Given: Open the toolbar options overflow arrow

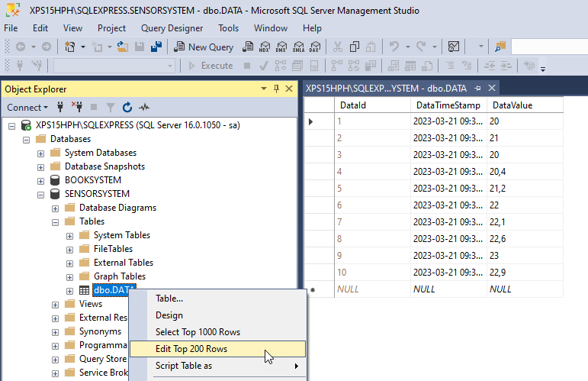Looking at the screenshot, I should pos(543,69).
